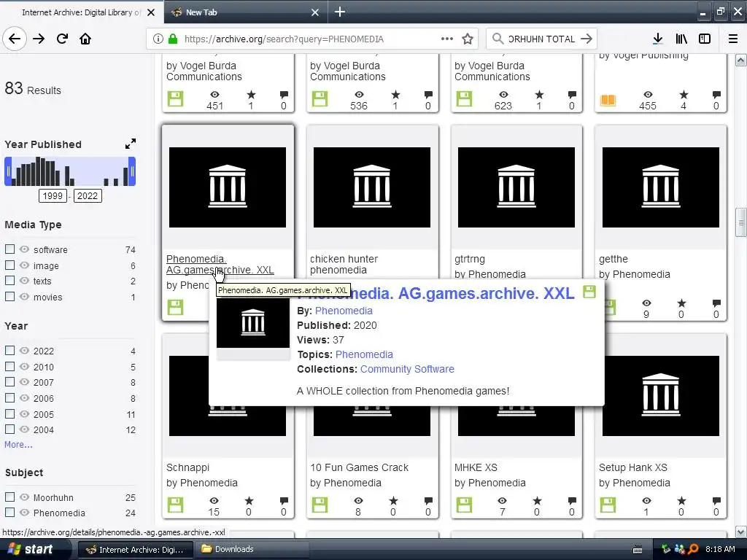Toggle the eye icon beside 2006
This screenshot has height=560, width=747.
[x=24, y=397]
